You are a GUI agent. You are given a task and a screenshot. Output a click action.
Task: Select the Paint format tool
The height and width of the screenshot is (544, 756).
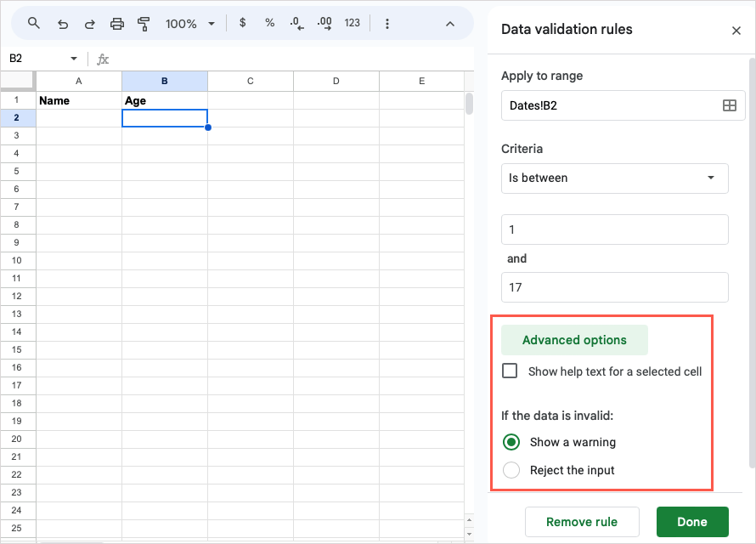point(144,23)
